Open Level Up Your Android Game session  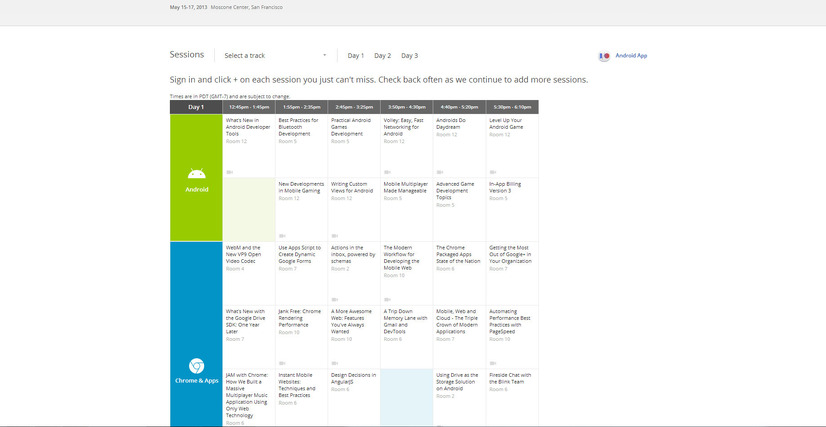(506, 124)
